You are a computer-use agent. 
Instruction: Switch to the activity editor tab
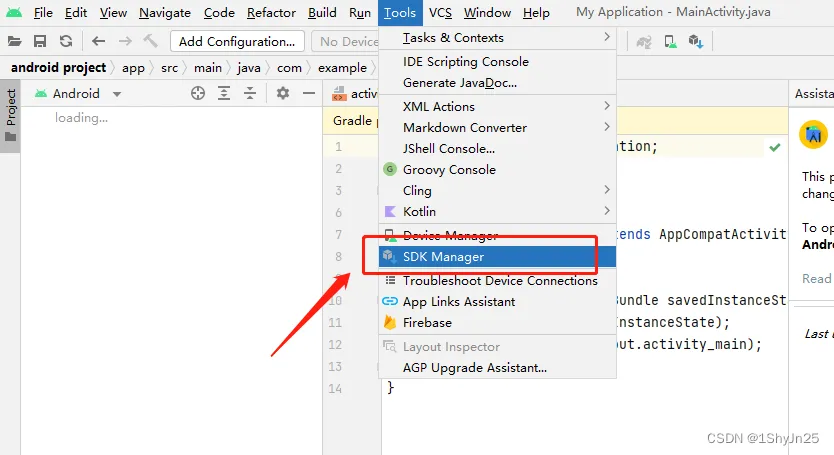[354, 94]
